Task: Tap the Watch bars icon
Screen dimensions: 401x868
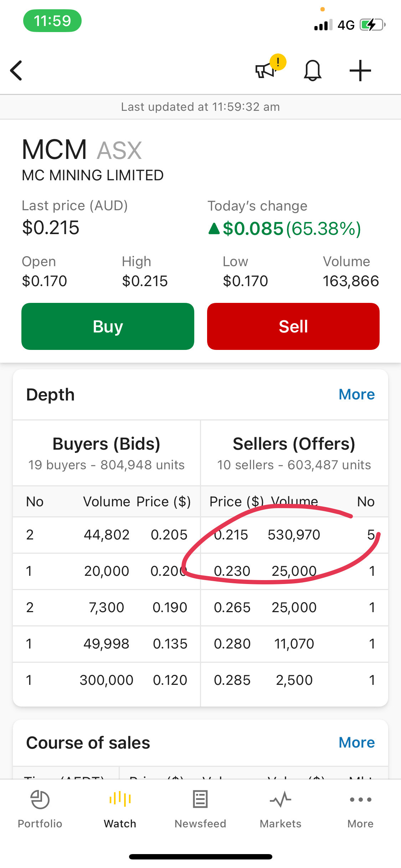Action: pos(120,799)
